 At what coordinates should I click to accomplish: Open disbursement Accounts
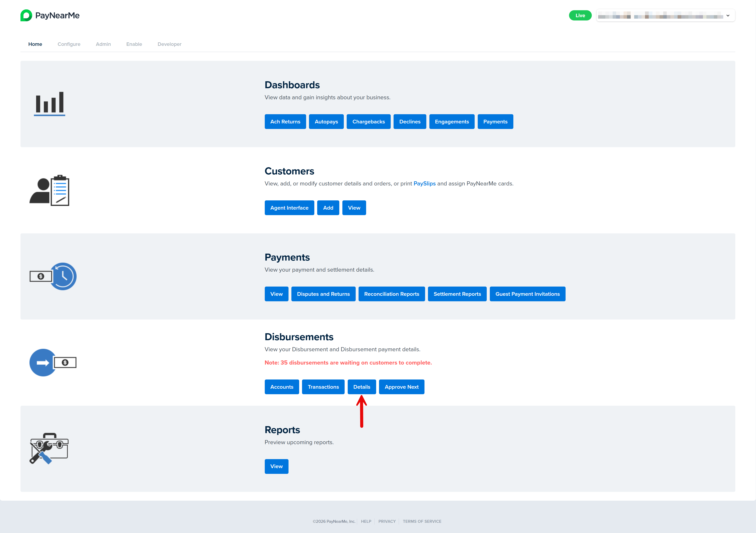(x=282, y=387)
